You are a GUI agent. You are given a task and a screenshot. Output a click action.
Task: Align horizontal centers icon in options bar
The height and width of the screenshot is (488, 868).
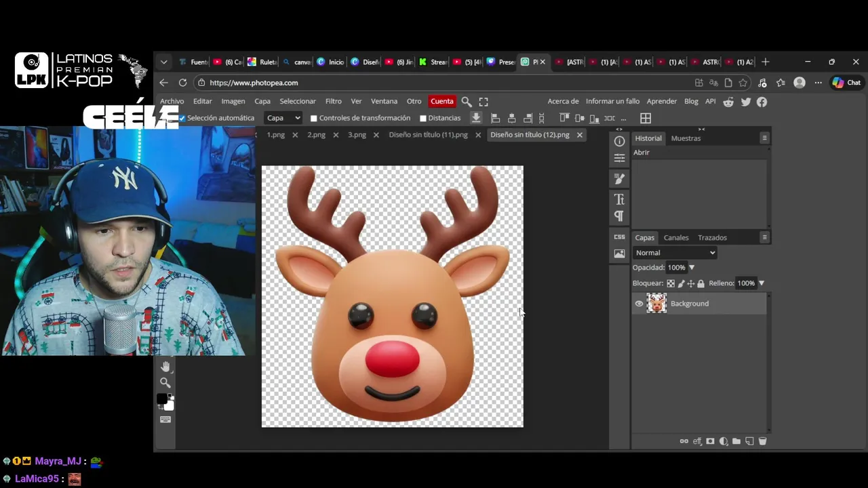(511, 118)
